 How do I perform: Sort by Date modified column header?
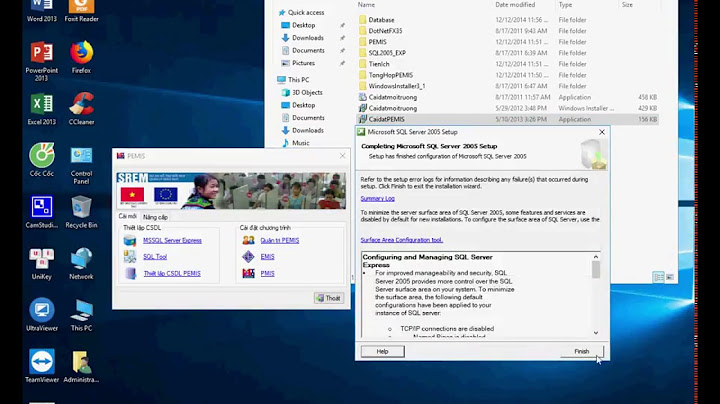click(x=515, y=5)
